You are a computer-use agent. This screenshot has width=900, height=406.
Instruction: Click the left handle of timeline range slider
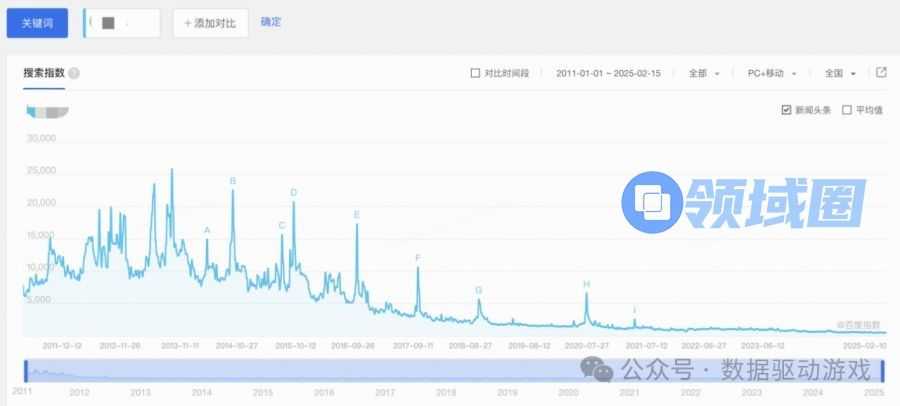25,370
